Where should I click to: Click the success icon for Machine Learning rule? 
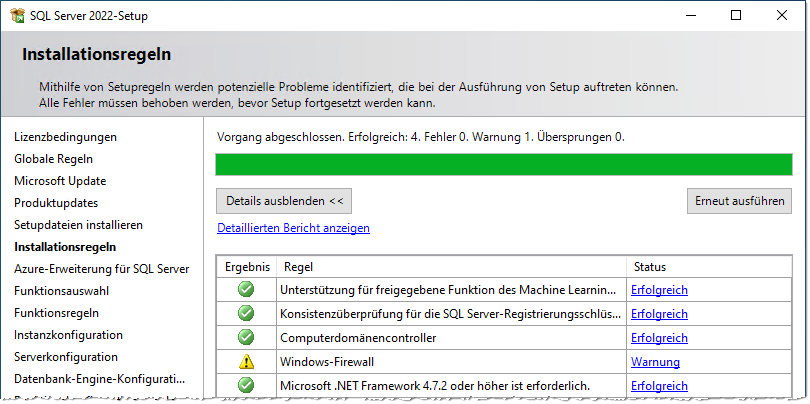(x=246, y=290)
